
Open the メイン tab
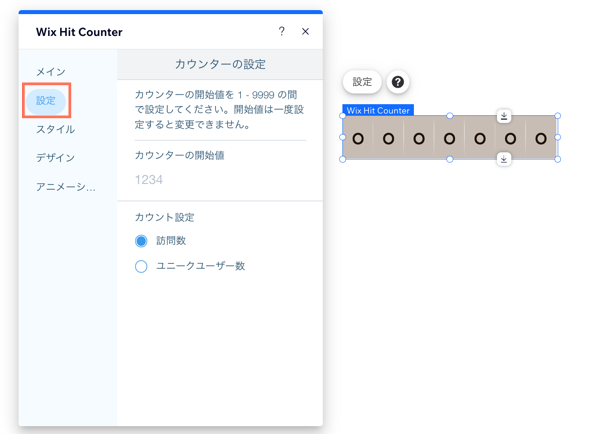[51, 72]
